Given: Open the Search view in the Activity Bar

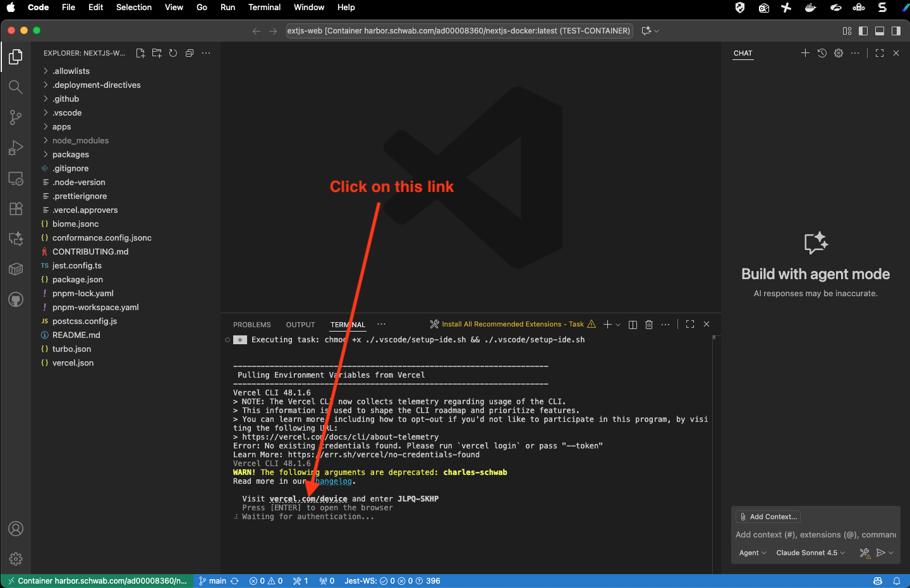Looking at the screenshot, I should 16,87.
